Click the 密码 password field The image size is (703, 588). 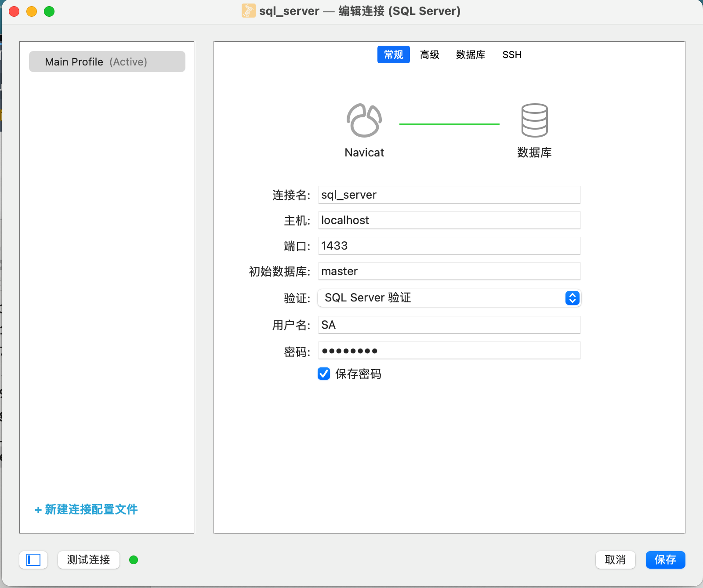pyautogui.click(x=449, y=350)
